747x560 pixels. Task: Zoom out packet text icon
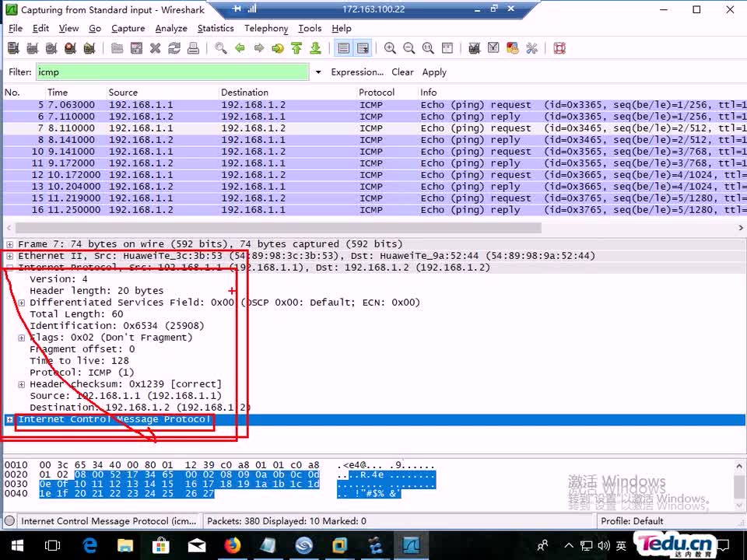point(409,48)
